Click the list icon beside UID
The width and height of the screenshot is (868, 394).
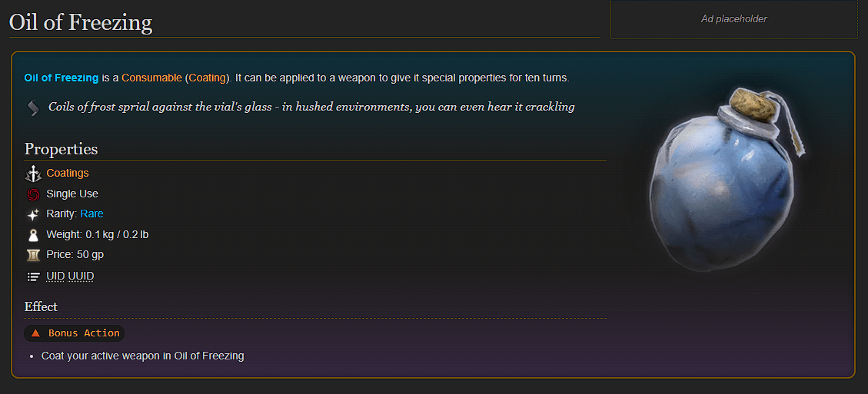click(x=33, y=276)
